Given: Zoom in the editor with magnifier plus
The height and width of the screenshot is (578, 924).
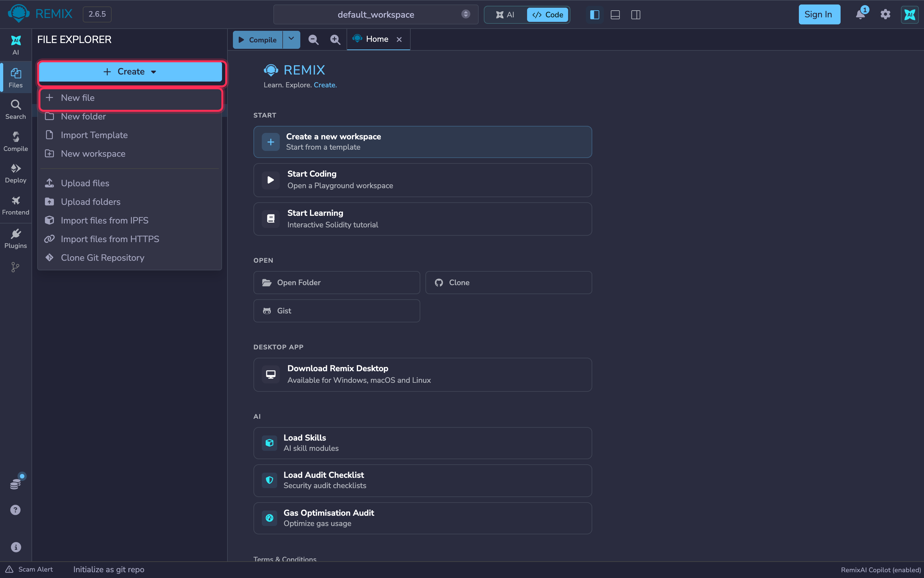Looking at the screenshot, I should tap(335, 39).
